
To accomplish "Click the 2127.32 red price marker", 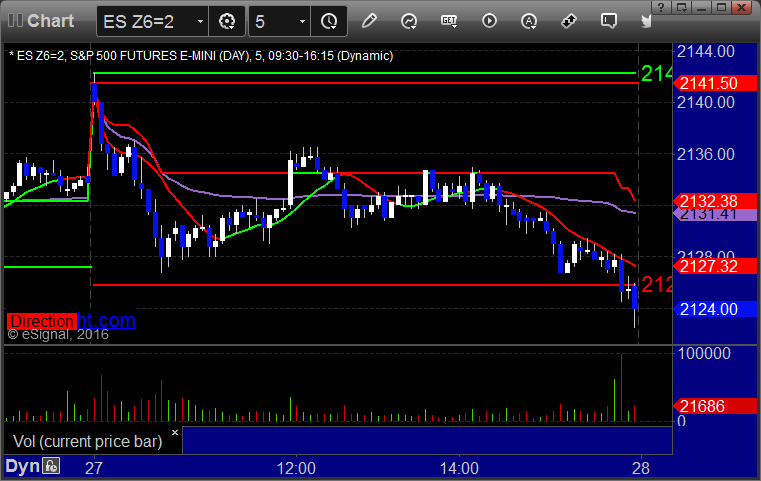I will [715, 266].
